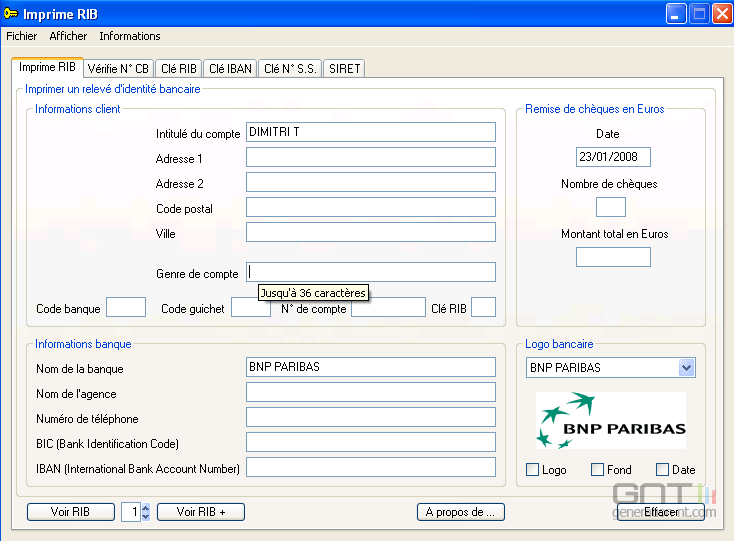This screenshot has width=734, height=541.
Task: Check the Date checkbox under the logo
Action: click(x=662, y=470)
